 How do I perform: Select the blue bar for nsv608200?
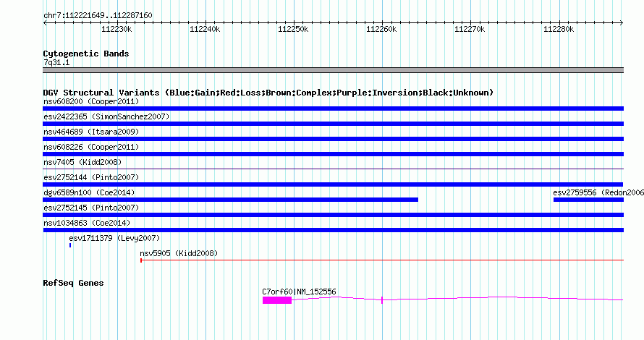333,109
